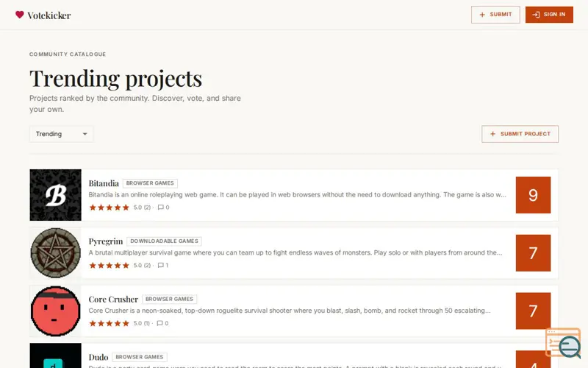Open the Pyregrin project title
This screenshot has width=588, height=368.
(x=106, y=241)
